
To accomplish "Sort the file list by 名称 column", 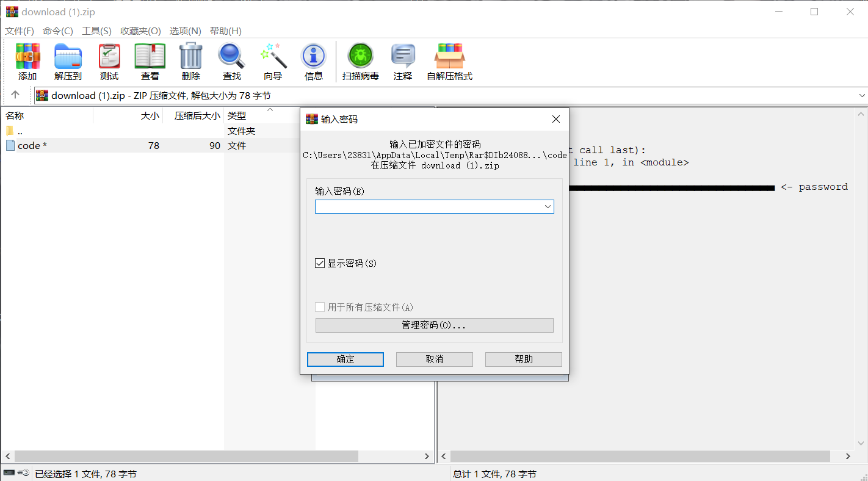I will click(x=47, y=115).
